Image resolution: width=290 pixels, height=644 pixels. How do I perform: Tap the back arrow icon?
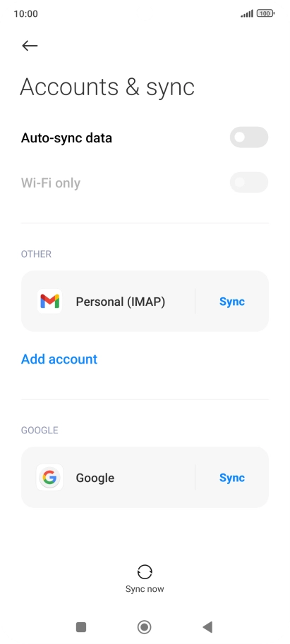click(30, 46)
